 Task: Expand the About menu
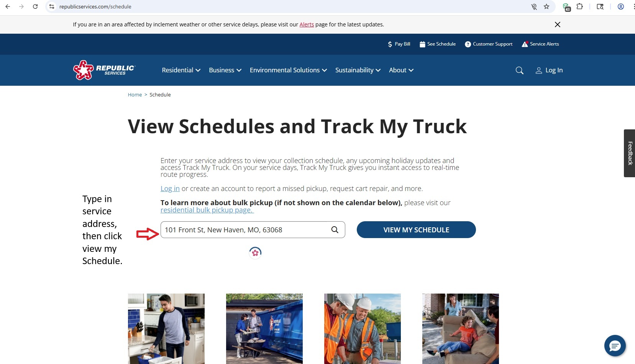401,70
